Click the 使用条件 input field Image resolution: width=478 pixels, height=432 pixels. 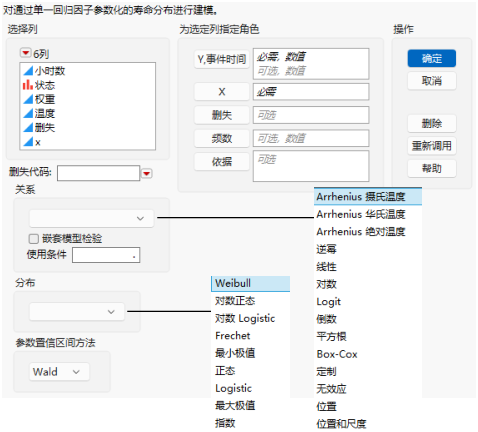click(106, 255)
